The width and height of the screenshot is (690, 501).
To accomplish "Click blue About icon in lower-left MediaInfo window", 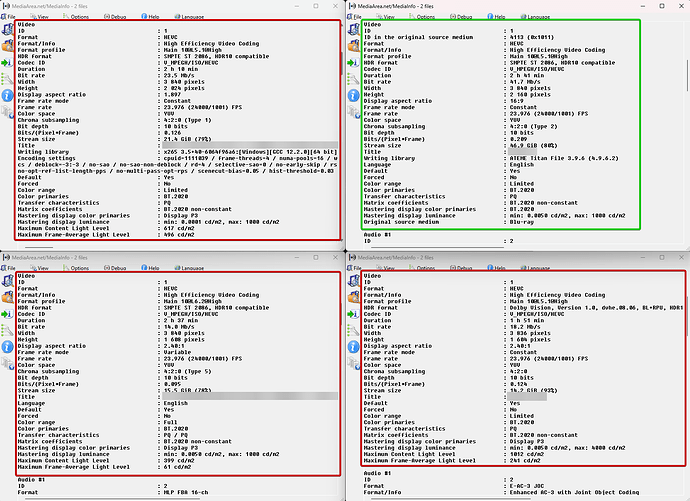I will (x=7, y=347).
